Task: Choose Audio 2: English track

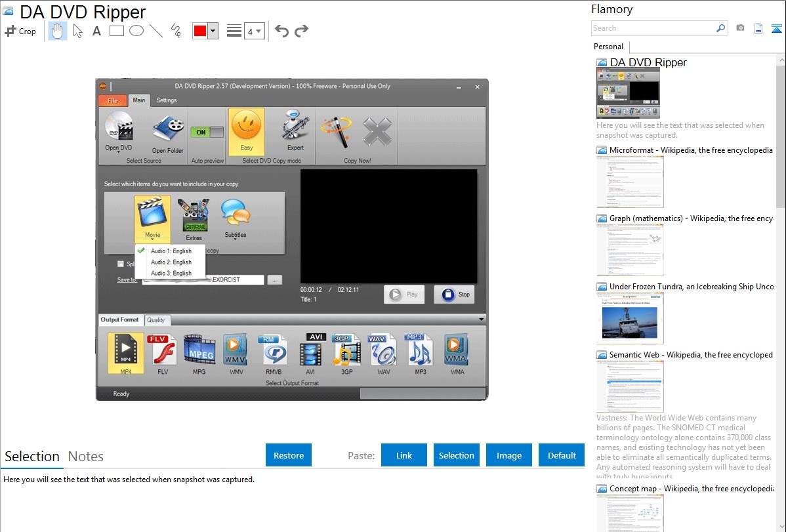Action: pos(171,262)
